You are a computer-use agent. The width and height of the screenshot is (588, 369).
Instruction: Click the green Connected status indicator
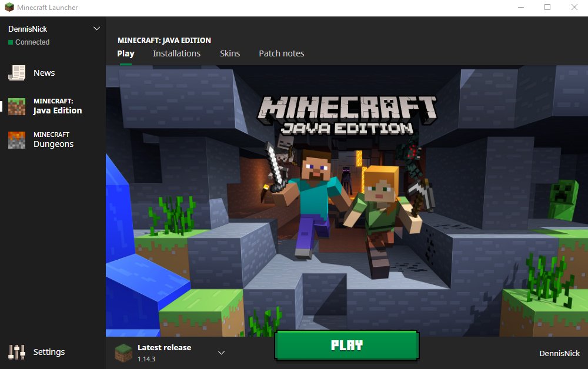[11, 42]
